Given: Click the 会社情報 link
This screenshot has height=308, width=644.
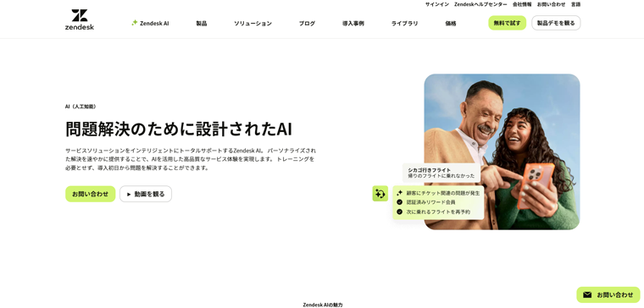Looking at the screenshot, I should [522, 4].
